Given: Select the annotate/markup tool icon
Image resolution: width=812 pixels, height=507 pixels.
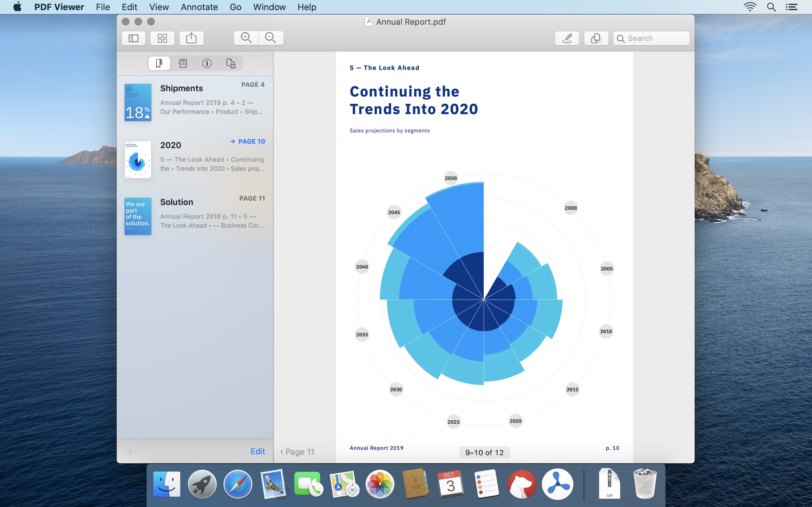Looking at the screenshot, I should (567, 38).
